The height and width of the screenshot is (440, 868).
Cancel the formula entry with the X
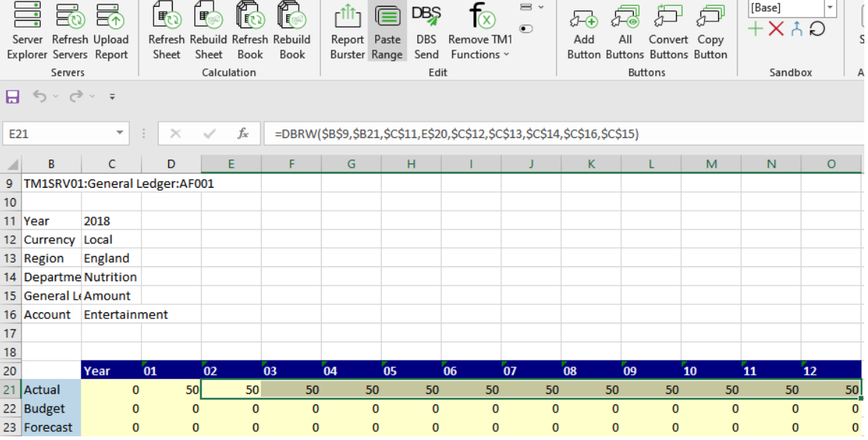pyautogui.click(x=176, y=134)
